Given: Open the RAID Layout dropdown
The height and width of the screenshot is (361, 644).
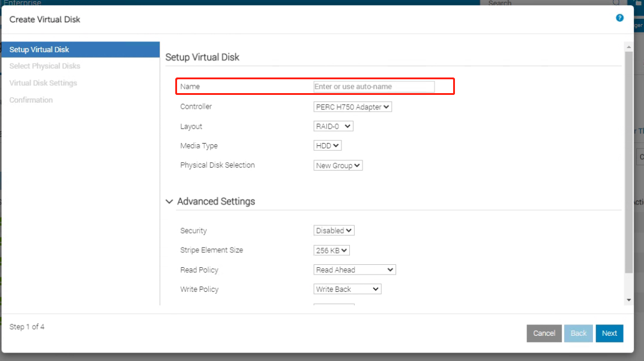Looking at the screenshot, I should tap(333, 127).
